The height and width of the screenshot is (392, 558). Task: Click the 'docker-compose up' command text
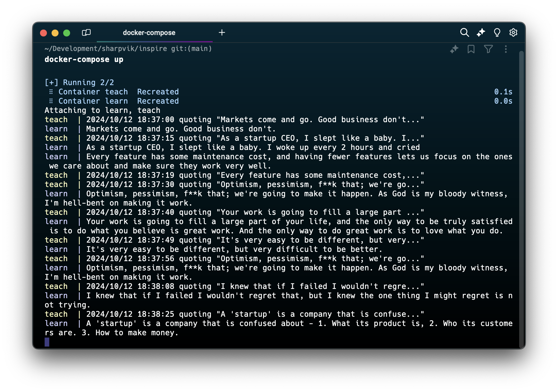pos(84,59)
